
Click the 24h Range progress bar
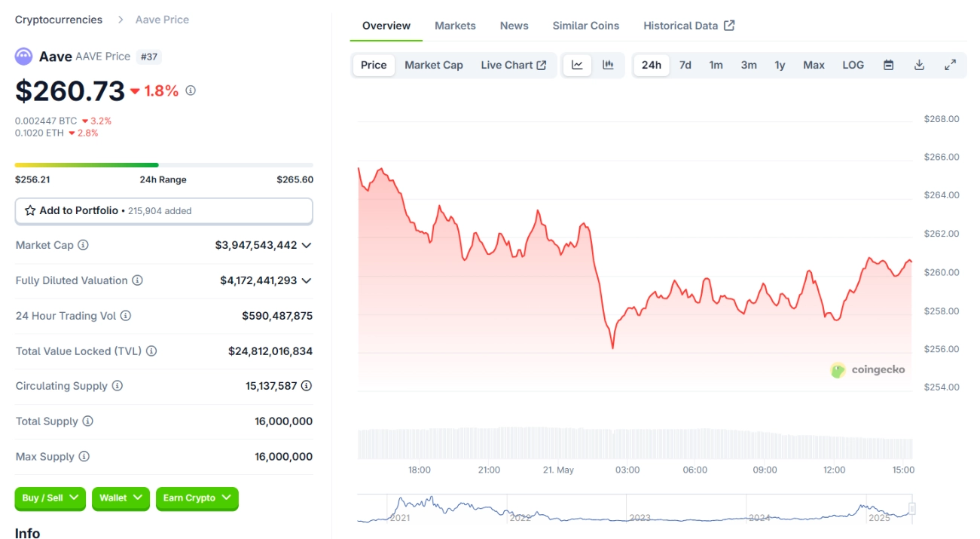164,164
